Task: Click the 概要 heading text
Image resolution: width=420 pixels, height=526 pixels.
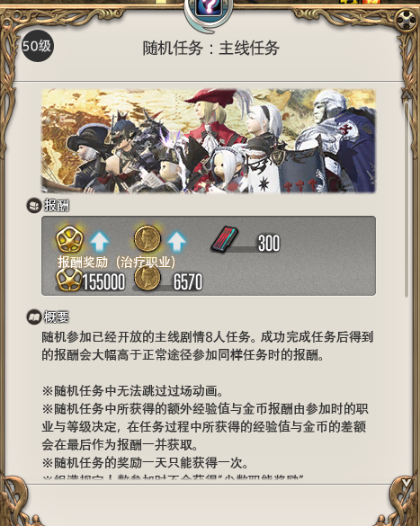Action: [x=57, y=317]
